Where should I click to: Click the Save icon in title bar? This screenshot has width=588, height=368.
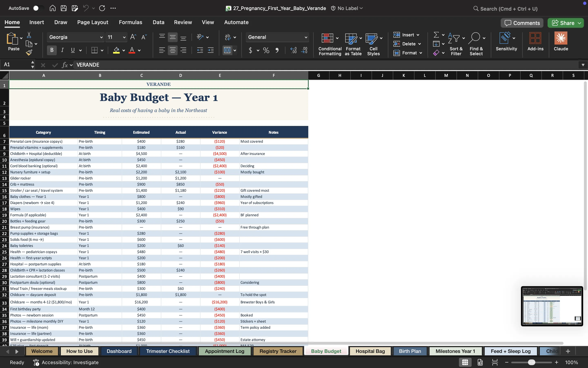[64, 8]
